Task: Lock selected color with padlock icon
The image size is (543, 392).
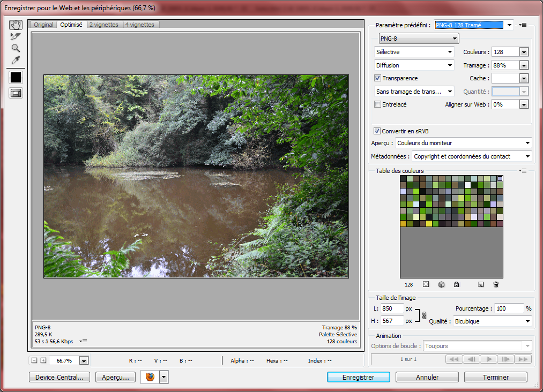Action: pyautogui.click(x=456, y=284)
